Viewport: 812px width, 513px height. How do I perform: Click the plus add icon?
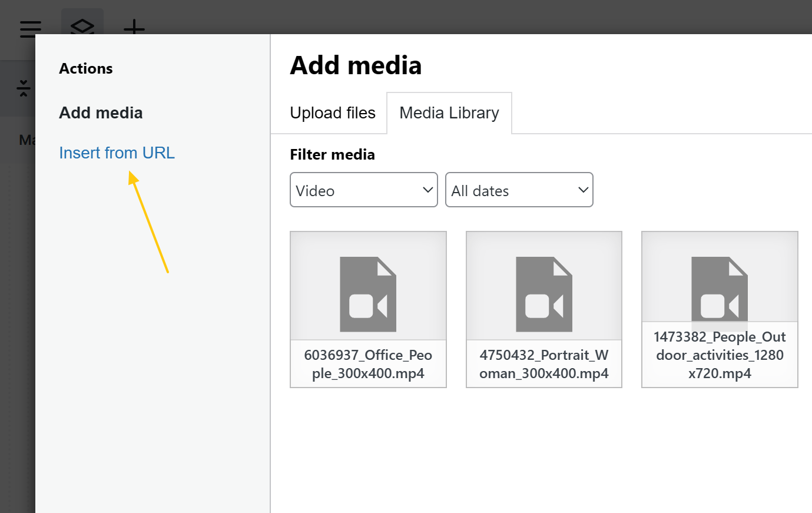click(134, 27)
